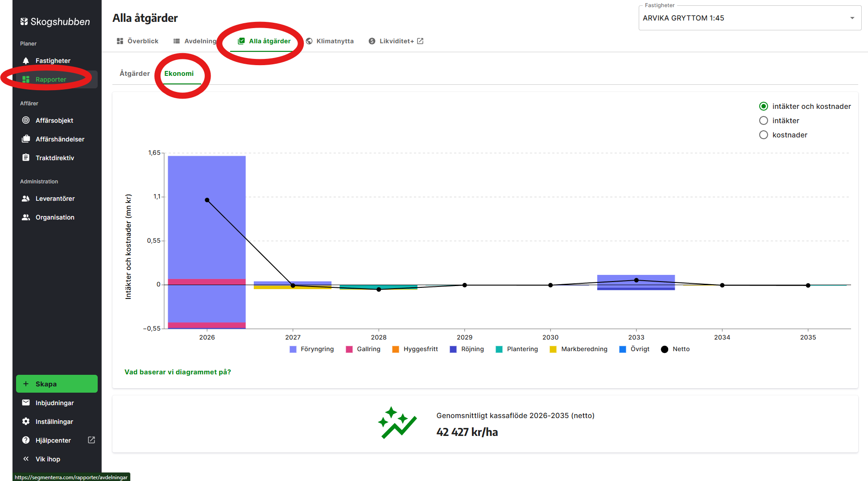This screenshot has width=868, height=481.
Task: Click the 2027 bar in chart
Action: pyautogui.click(x=293, y=285)
